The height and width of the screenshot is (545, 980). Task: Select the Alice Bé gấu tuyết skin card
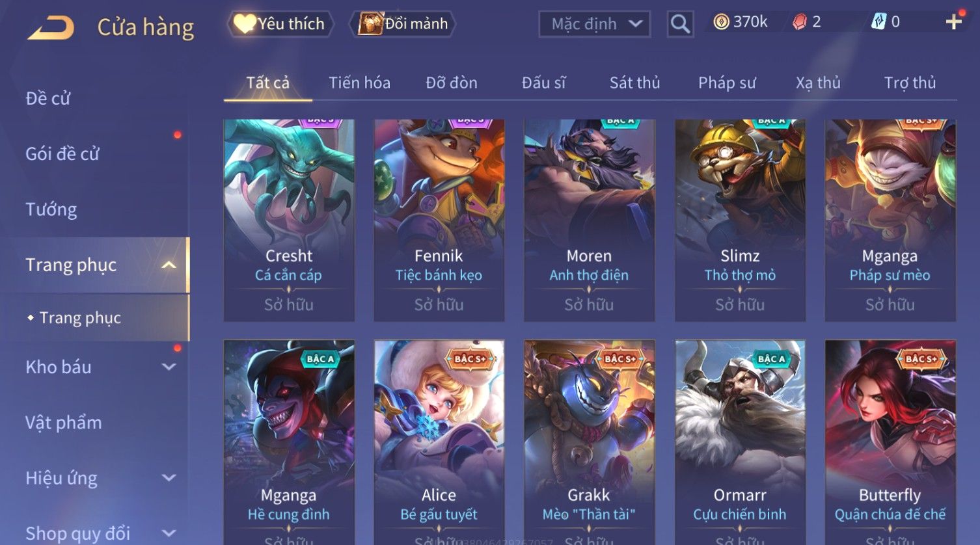[439, 442]
